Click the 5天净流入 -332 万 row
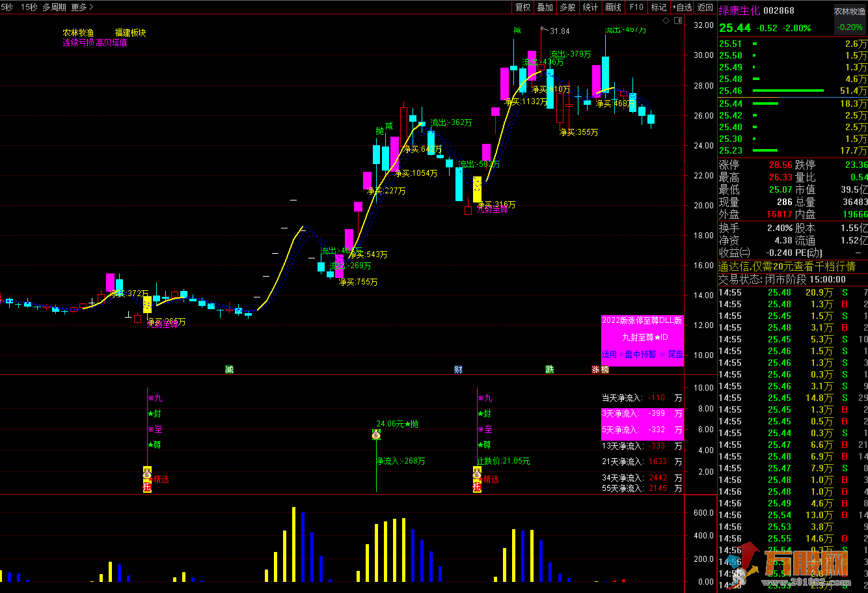 click(642, 430)
